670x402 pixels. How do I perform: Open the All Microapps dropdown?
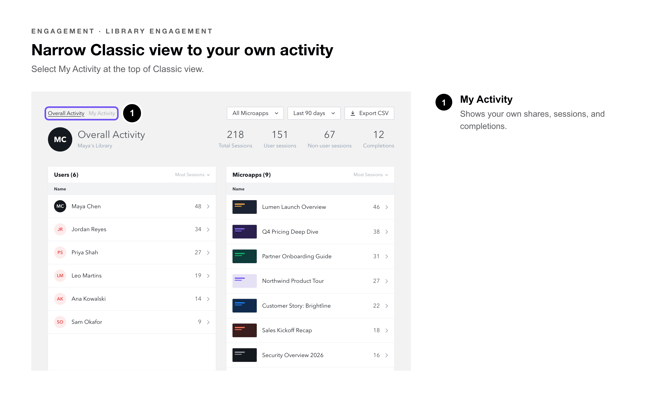(255, 113)
